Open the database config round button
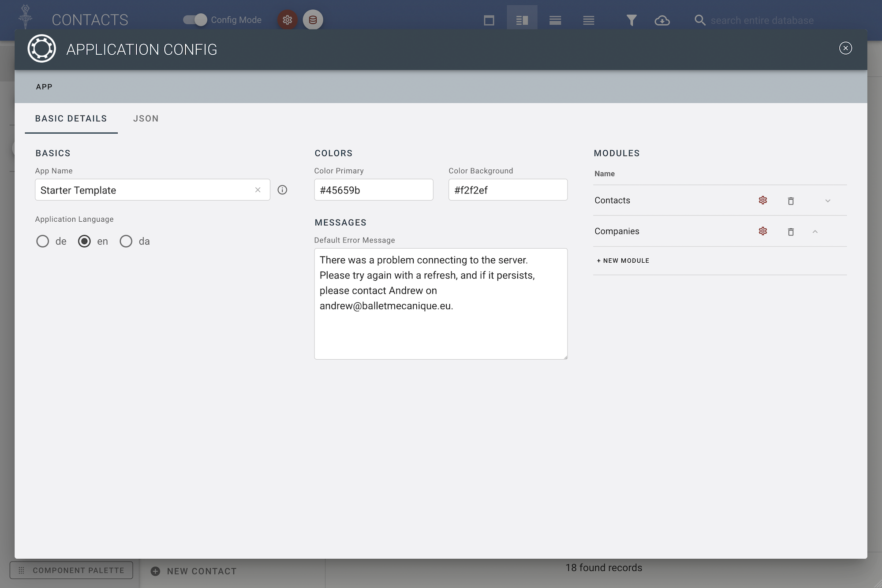 click(313, 20)
